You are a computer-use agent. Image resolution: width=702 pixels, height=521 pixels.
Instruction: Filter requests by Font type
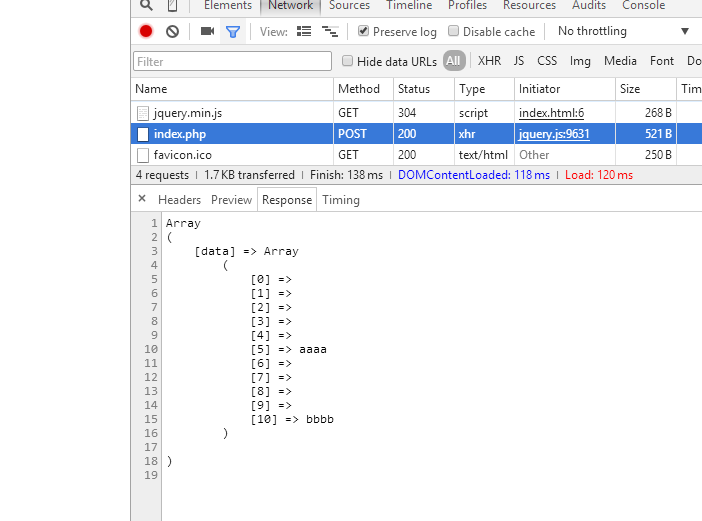(x=662, y=61)
